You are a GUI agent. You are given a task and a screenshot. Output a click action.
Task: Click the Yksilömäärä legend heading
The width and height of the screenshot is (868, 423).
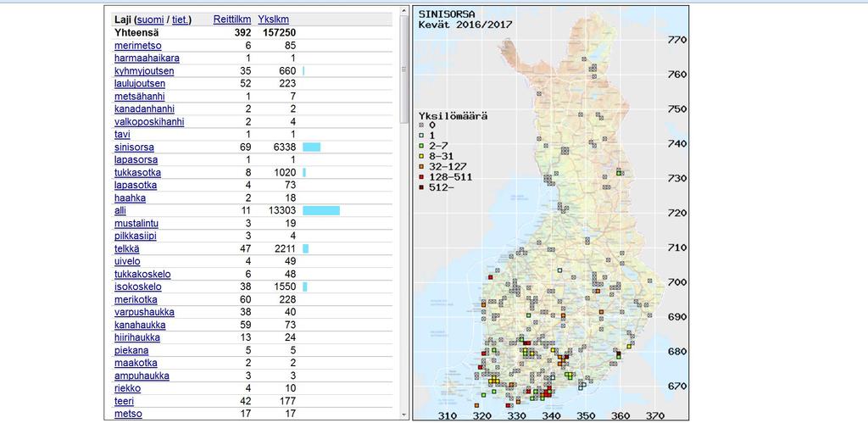pos(453,117)
